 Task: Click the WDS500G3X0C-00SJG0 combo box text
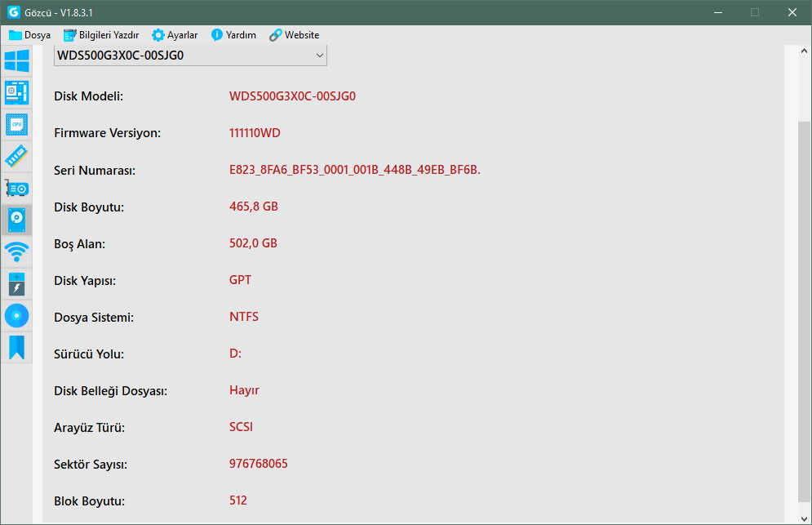tap(120, 56)
